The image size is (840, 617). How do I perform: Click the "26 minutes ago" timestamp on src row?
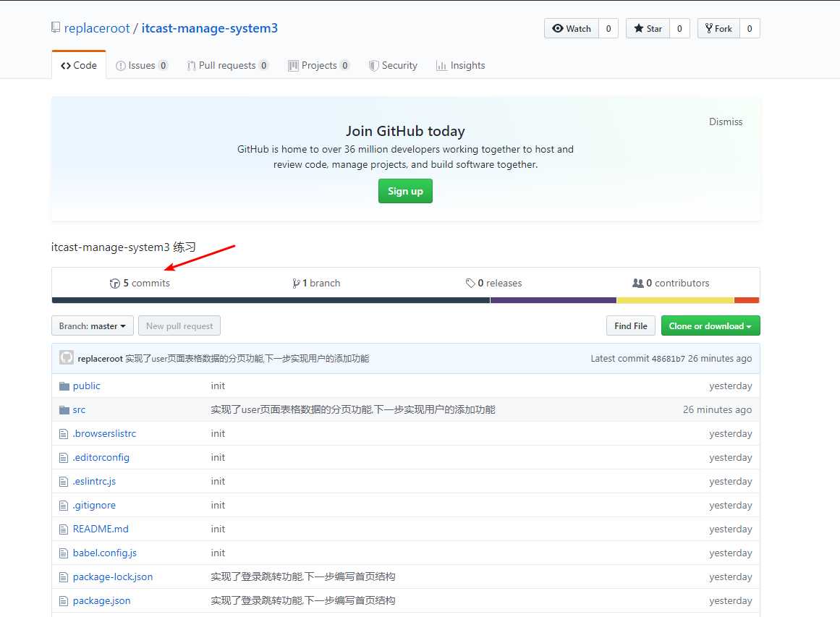tap(717, 409)
